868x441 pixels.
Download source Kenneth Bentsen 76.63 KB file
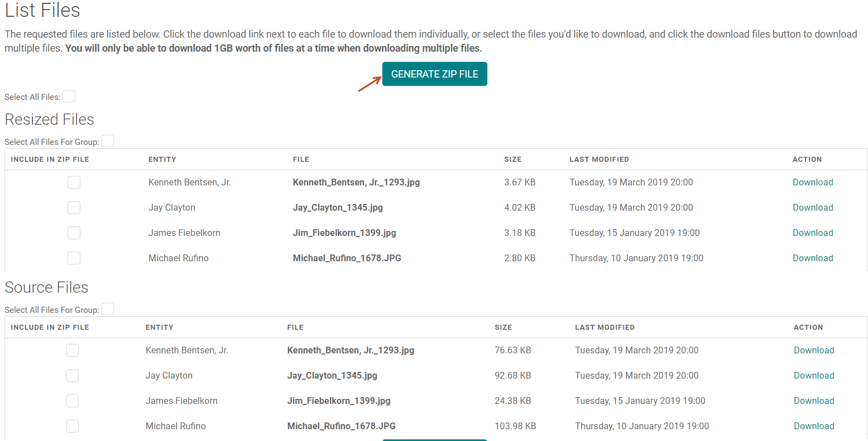(813, 351)
